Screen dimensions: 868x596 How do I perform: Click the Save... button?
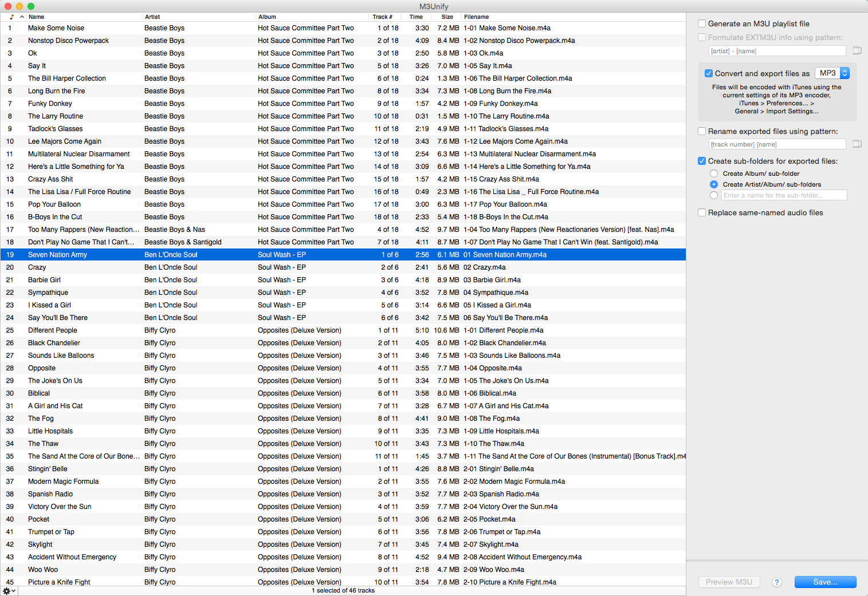825,582
